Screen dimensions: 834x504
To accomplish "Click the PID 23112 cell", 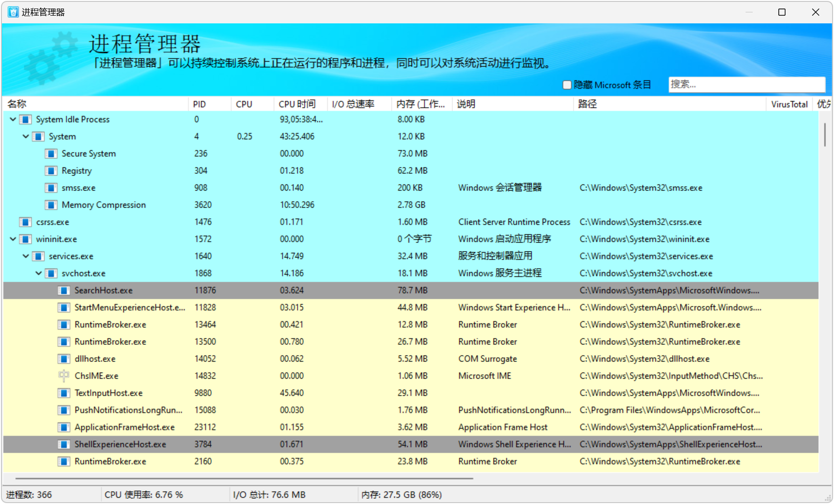I will coord(205,427).
